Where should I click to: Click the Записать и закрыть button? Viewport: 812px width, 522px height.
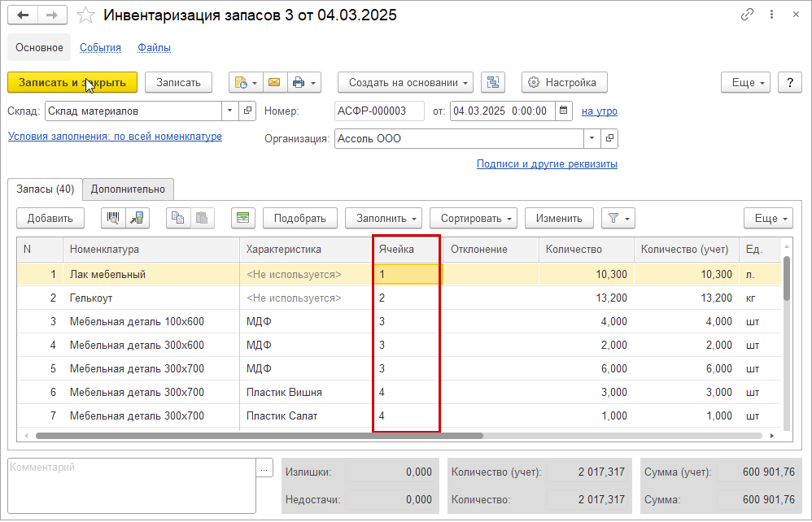click(72, 82)
